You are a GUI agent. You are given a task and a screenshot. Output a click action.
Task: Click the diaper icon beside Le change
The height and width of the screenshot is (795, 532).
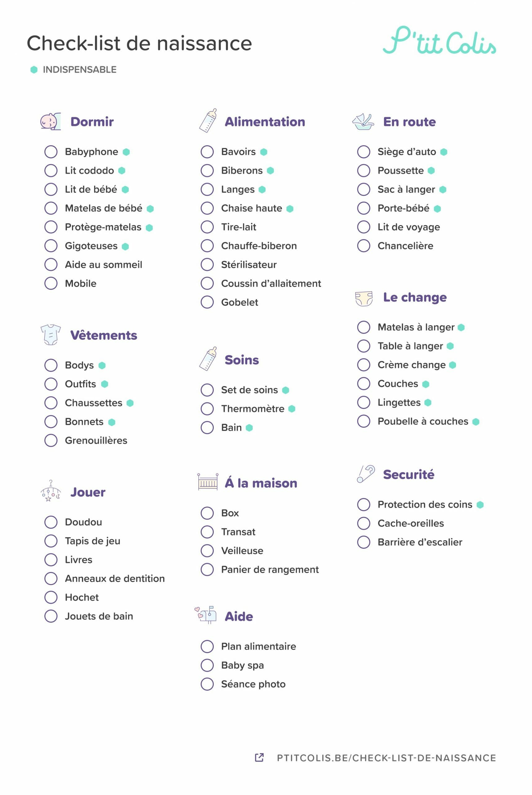coord(364,298)
